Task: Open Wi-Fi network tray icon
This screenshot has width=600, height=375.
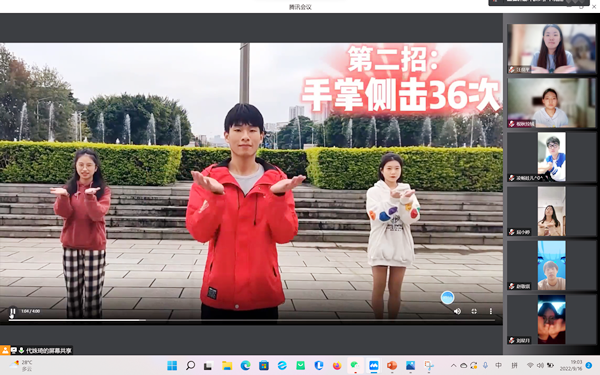Action: pyautogui.click(x=530, y=365)
